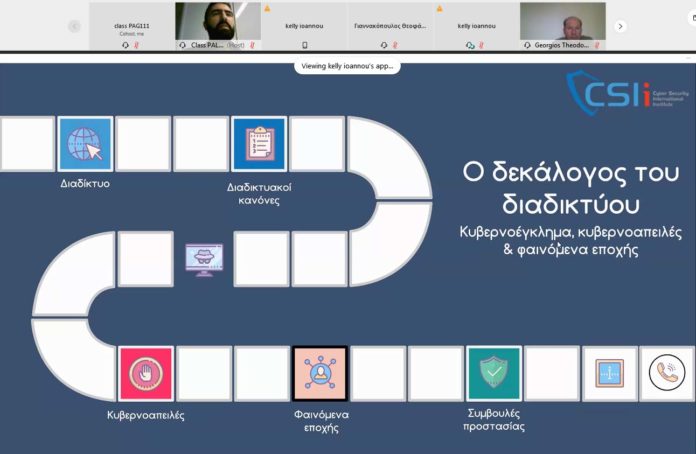Screen dimensions: 696x454
Task: Click the blue info frame icon tile
Action: tap(609, 373)
